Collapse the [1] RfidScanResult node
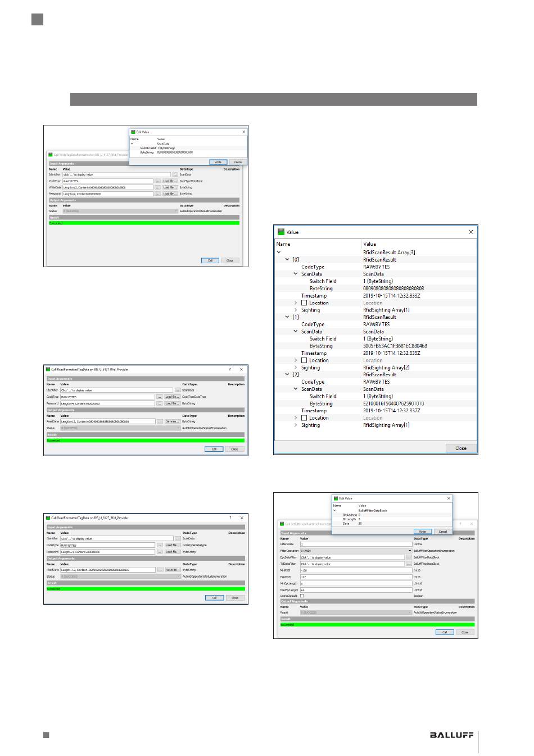534x756 pixels. point(287,317)
